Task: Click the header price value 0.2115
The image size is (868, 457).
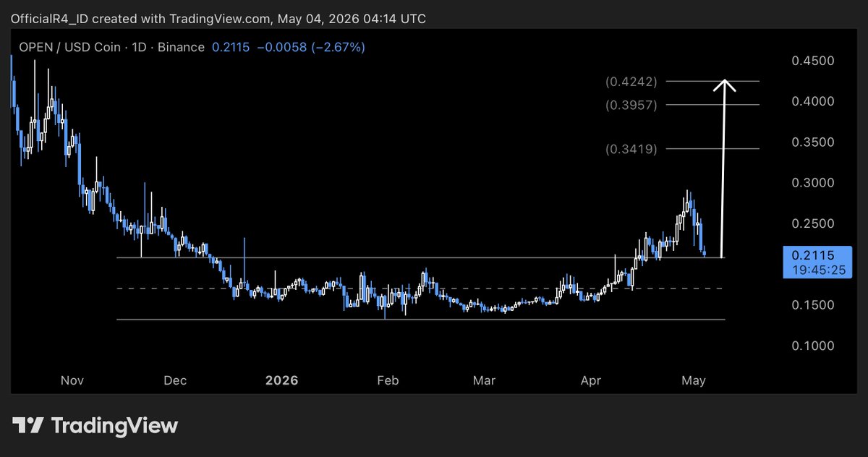Action: pos(231,48)
